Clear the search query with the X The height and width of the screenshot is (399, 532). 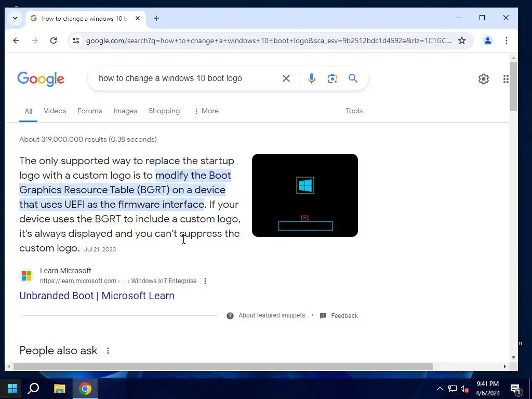coord(286,78)
